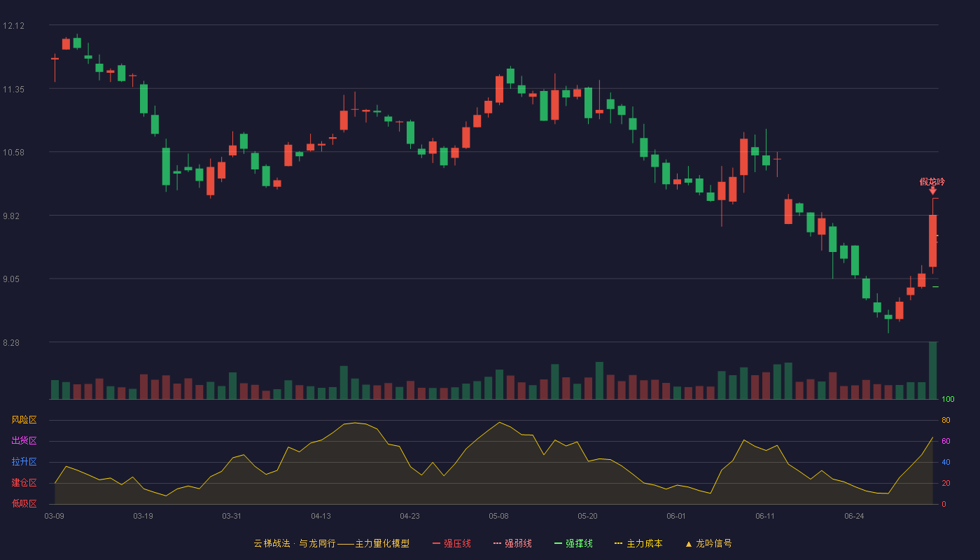Screen dimensions: 980x560
Task: Click the 假龙吟 signal label
Action: [932, 182]
